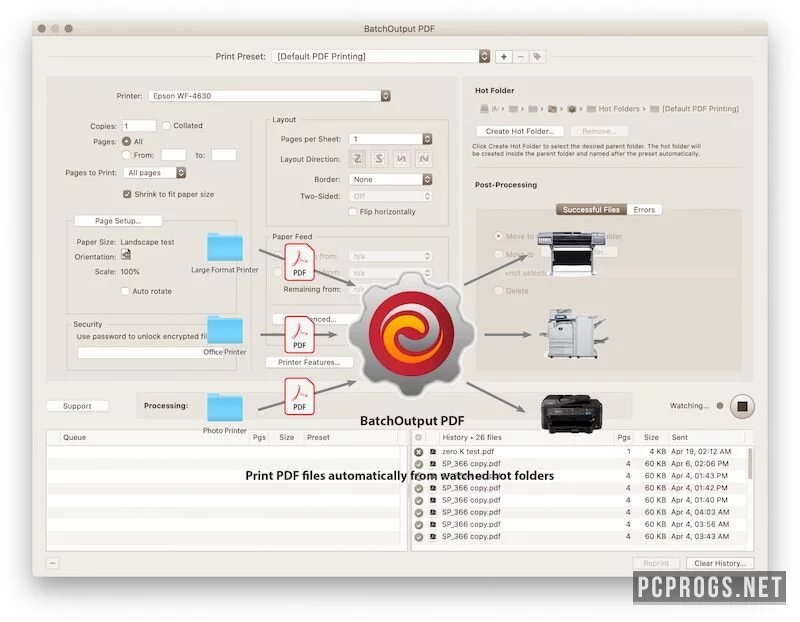
Task: Select the second Move to radio option
Action: coord(498,254)
